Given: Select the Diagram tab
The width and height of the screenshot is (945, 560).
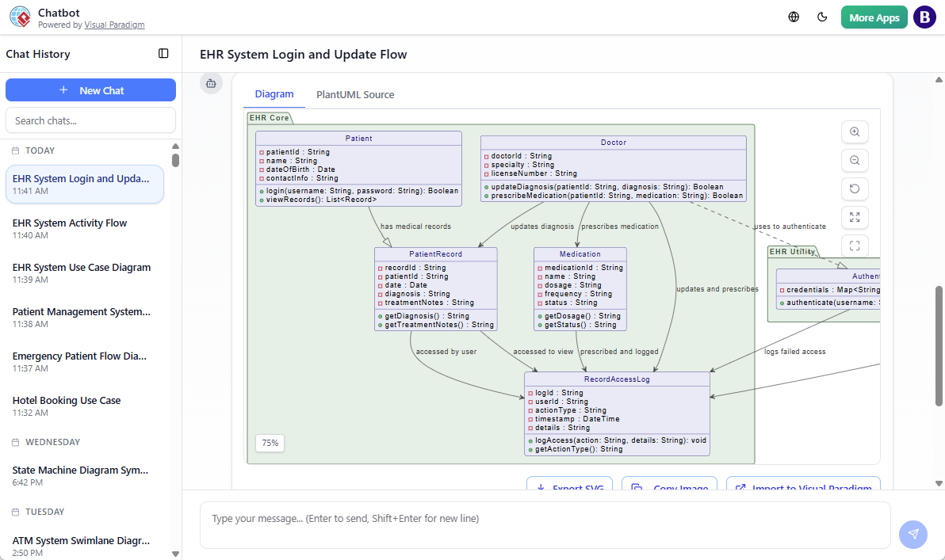Looking at the screenshot, I should [x=274, y=94].
